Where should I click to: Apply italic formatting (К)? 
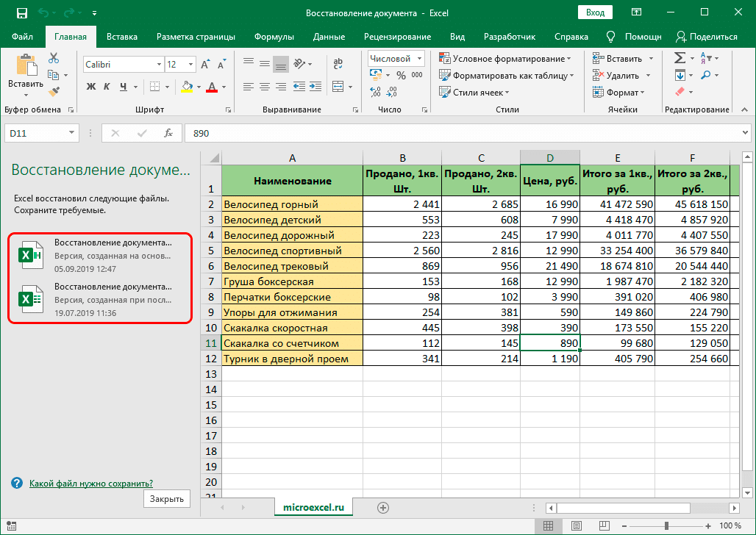[x=107, y=87]
